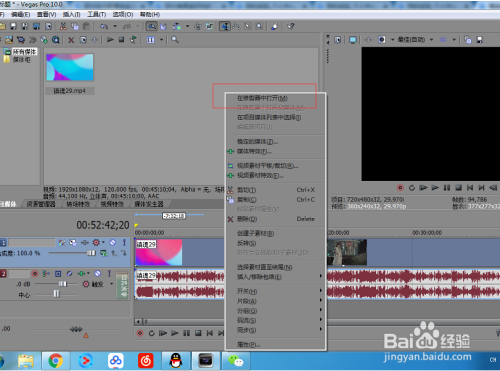500x371 pixels.
Task: Click the Import Media icon in the media toolbar
Action: click(x=9, y=40)
